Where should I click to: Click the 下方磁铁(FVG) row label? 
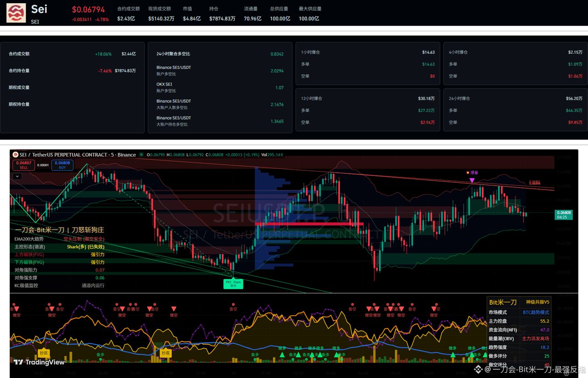29,262
